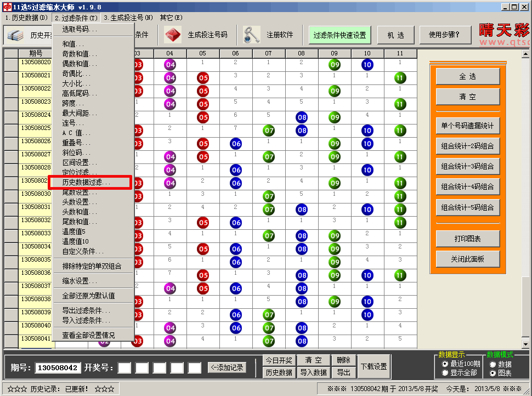Choose 和值 menu entry

[93, 44]
